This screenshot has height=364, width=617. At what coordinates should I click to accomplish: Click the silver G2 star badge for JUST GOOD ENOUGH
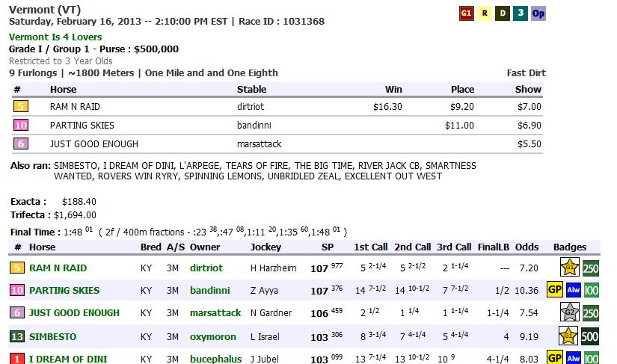click(570, 312)
